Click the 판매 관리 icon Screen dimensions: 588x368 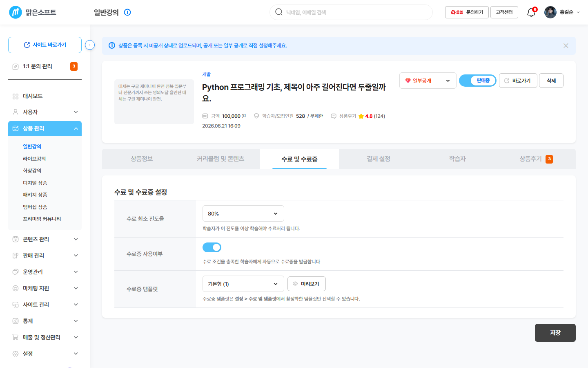pyautogui.click(x=16, y=256)
